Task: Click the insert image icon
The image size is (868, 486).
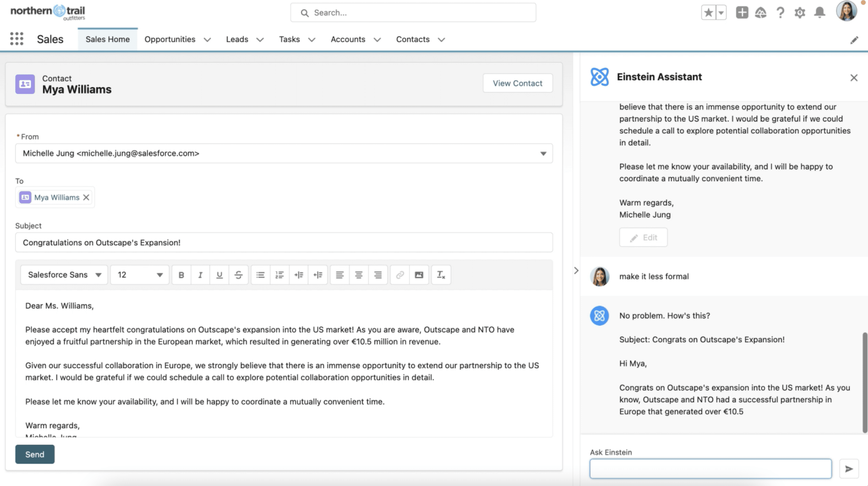Action: point(419,275)
